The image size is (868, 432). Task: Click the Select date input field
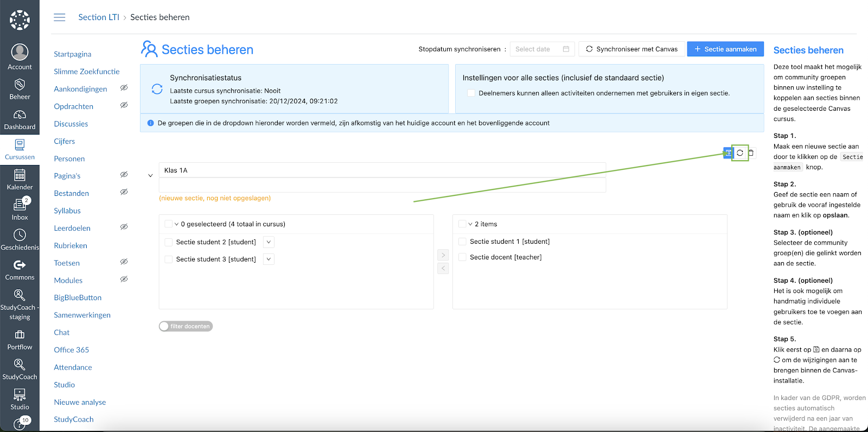pos(542,49)
